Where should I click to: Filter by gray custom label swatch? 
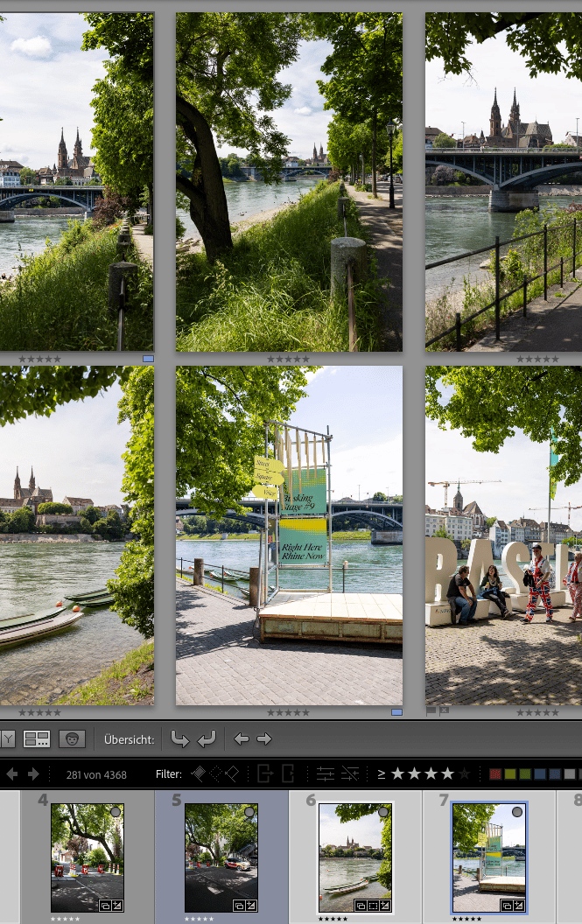[x=570, y=773]
